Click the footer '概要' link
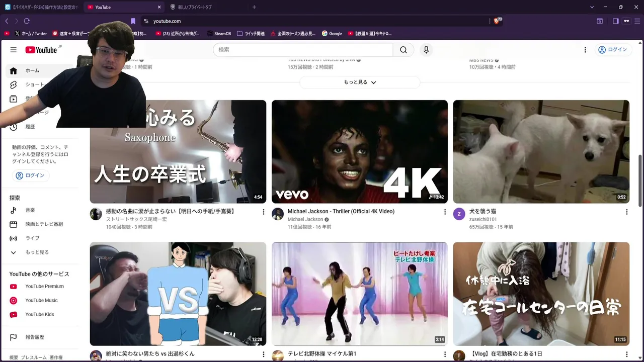This screenshot has width=644, height=362. point(14,357)
